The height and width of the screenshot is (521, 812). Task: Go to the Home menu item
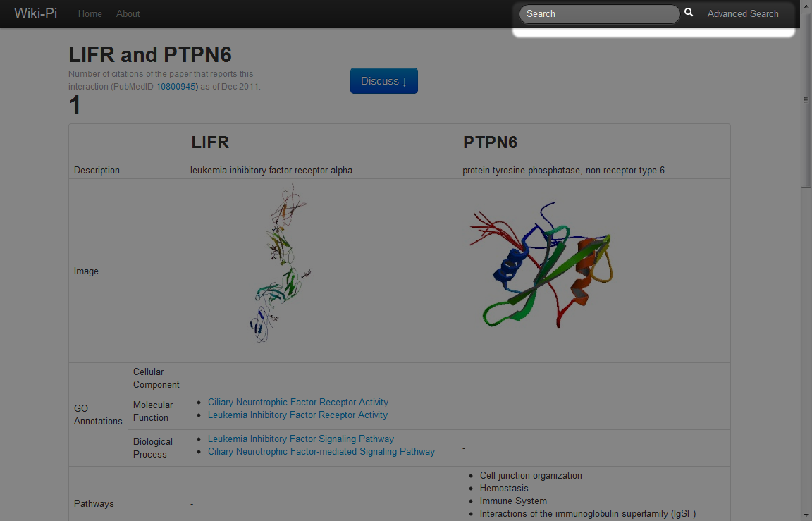tap(90, 14)
